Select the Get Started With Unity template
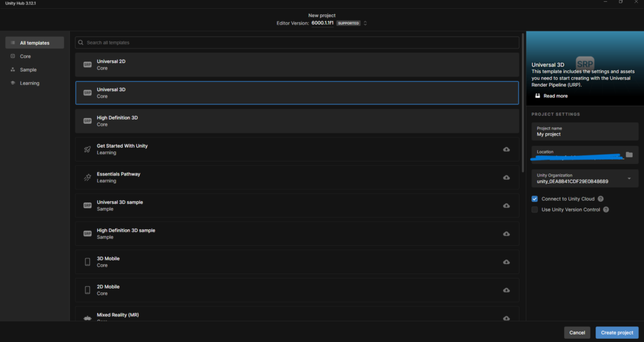This screenshot has height=342, width=644. click(297, 150)
